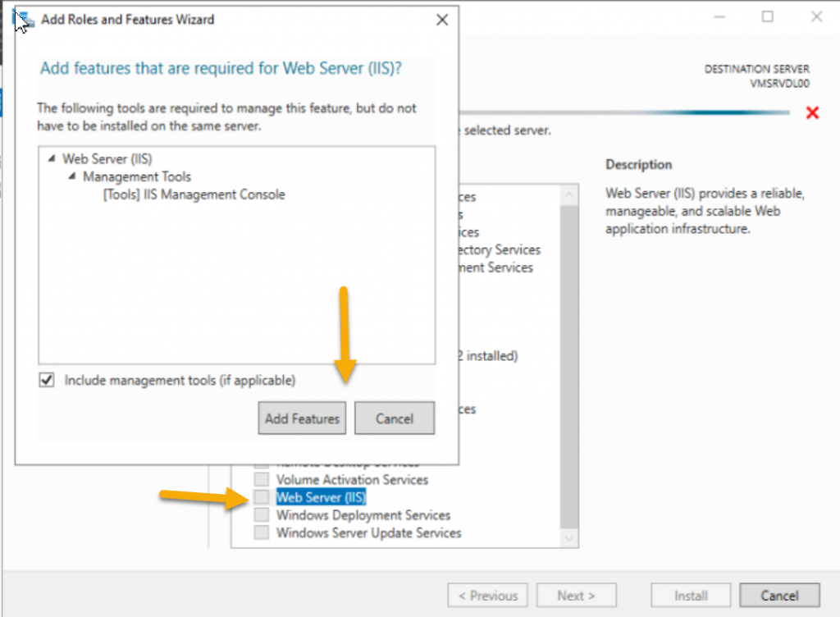Select the [Tools] IIS Management Console entry
This screenshot has width=840, height=617.
click(x=194, y=194)
